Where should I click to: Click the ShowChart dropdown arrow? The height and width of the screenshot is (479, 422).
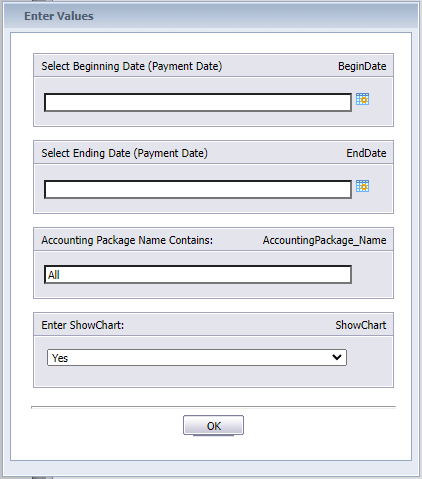(337, 357)
